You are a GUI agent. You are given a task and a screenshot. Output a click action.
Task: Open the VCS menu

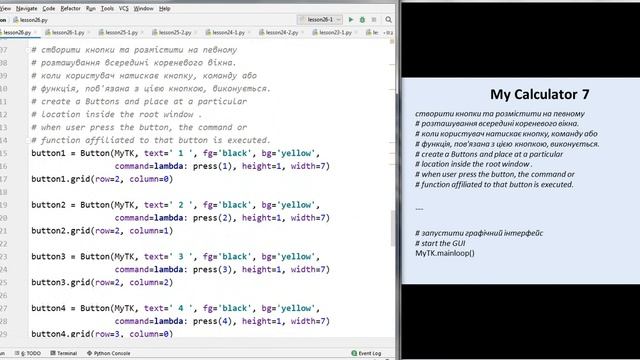coord(124,8)
